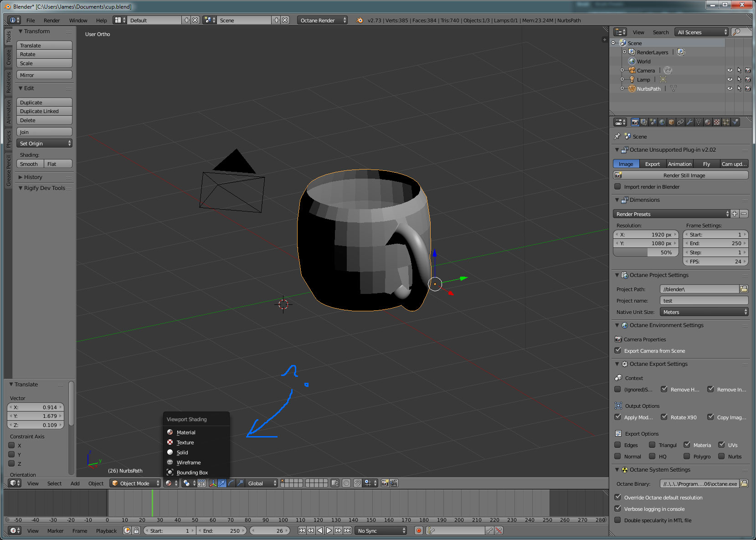Toggle the X constraint axis checkbox
The image size is (756, 540).
coord(11,446)
